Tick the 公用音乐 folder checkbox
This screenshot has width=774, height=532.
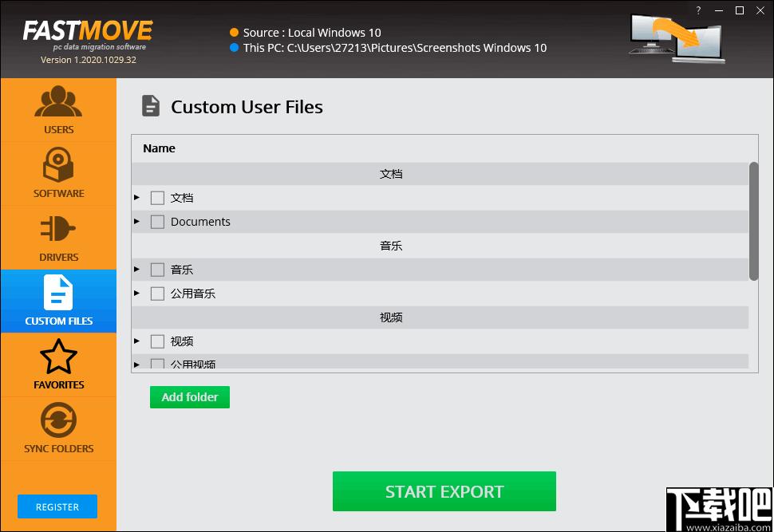click(x=157, y=294)
